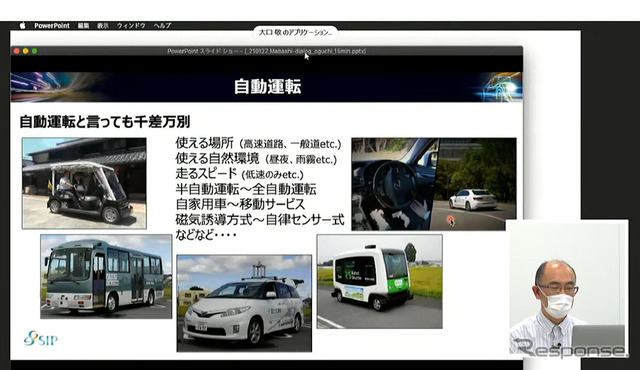
Task: Open the PowerPoint application menu
Action: pyautogui.click(x=52, y=25)
